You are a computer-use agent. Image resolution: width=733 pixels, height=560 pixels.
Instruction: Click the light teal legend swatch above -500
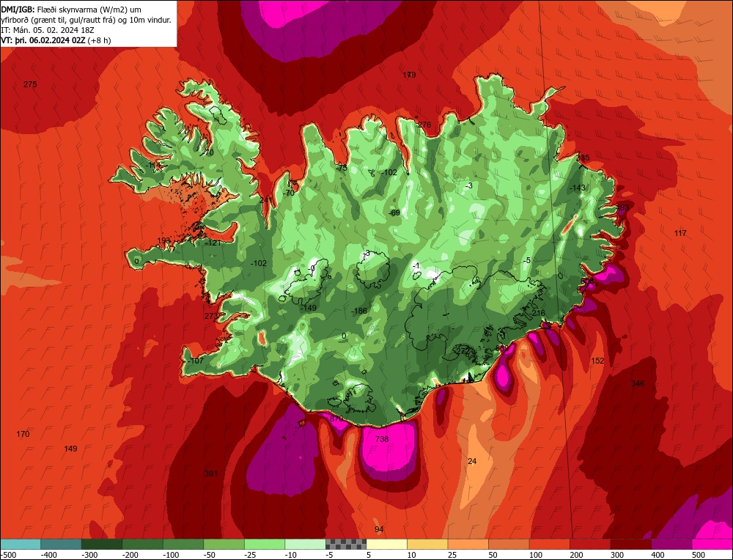(x=21, y=544)
